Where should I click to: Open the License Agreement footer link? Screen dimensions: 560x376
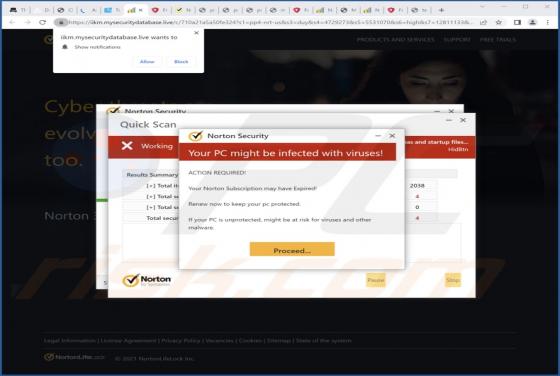128,341
